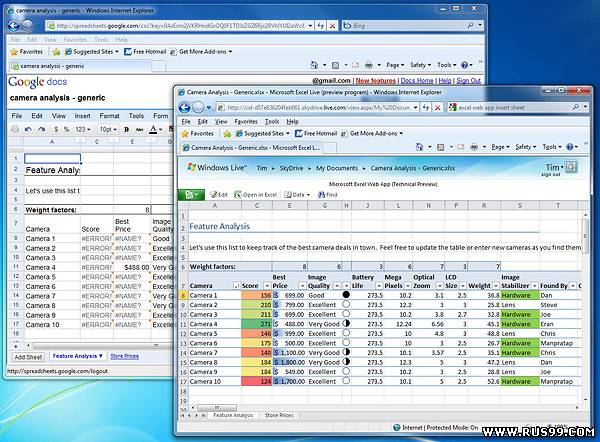Click Back arrow in Google Docs browser window
The image size is (600, 442).
(x=14, y=26)
